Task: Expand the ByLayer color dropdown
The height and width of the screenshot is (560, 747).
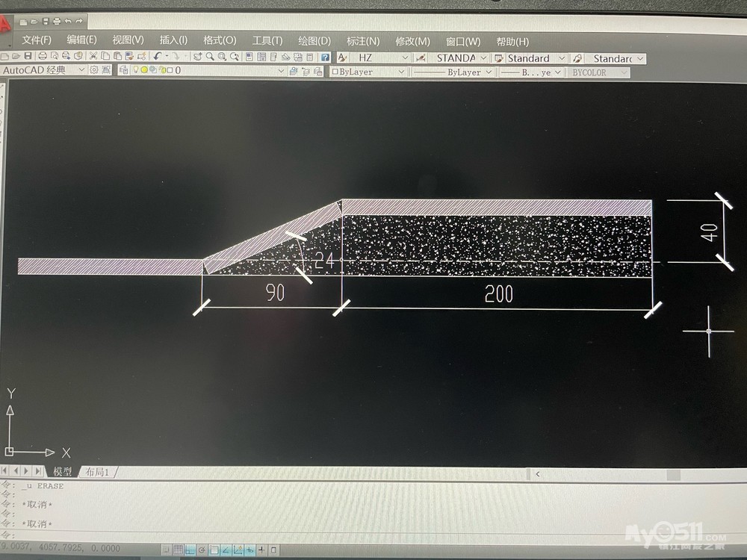Action: [x=401, y=72]
